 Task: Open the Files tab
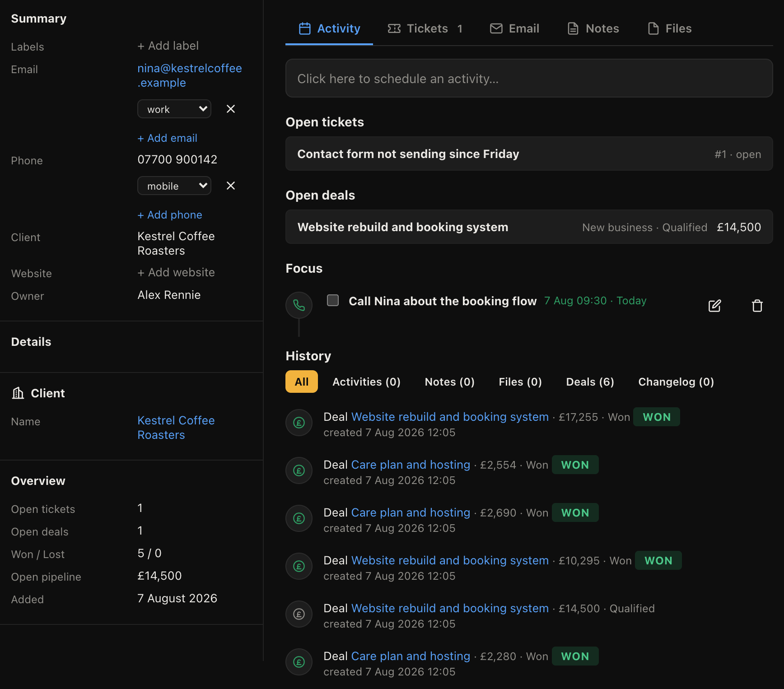669,28
